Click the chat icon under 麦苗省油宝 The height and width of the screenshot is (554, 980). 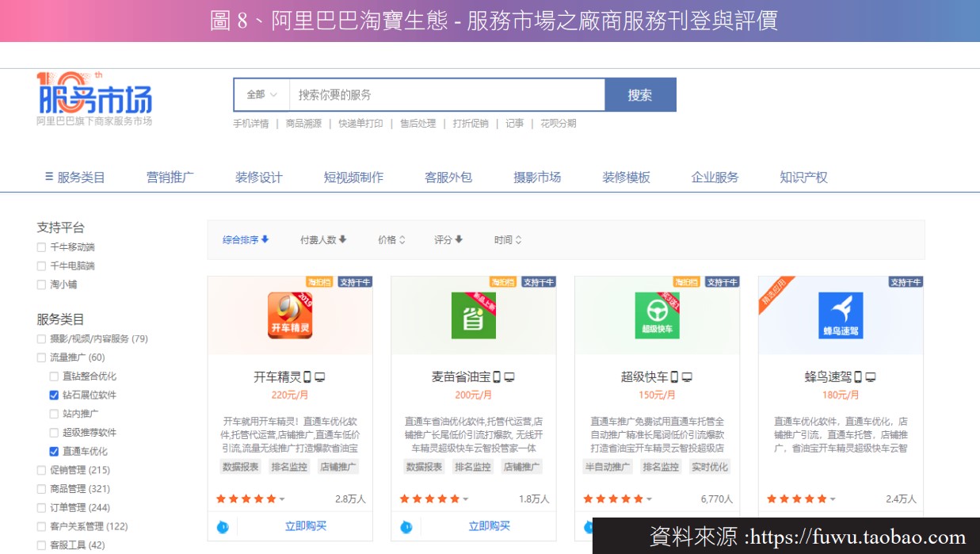pos(406,526)
